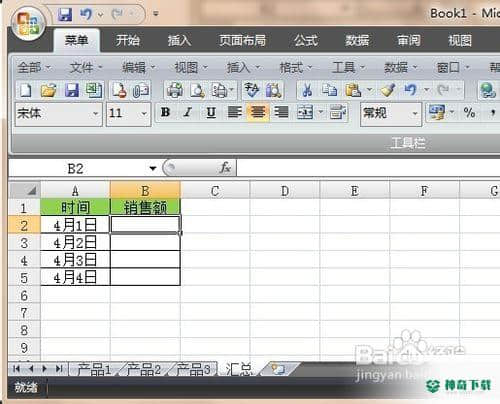Select cell A3 containing 4月2日
The height and width of the screenshot is (404, 500).
(x=75, y=242)
